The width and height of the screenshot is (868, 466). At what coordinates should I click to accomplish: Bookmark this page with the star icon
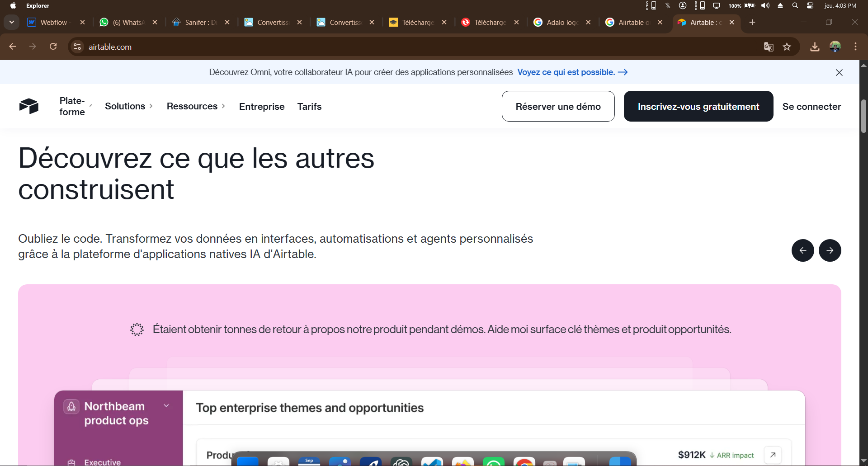click(787, 47)
